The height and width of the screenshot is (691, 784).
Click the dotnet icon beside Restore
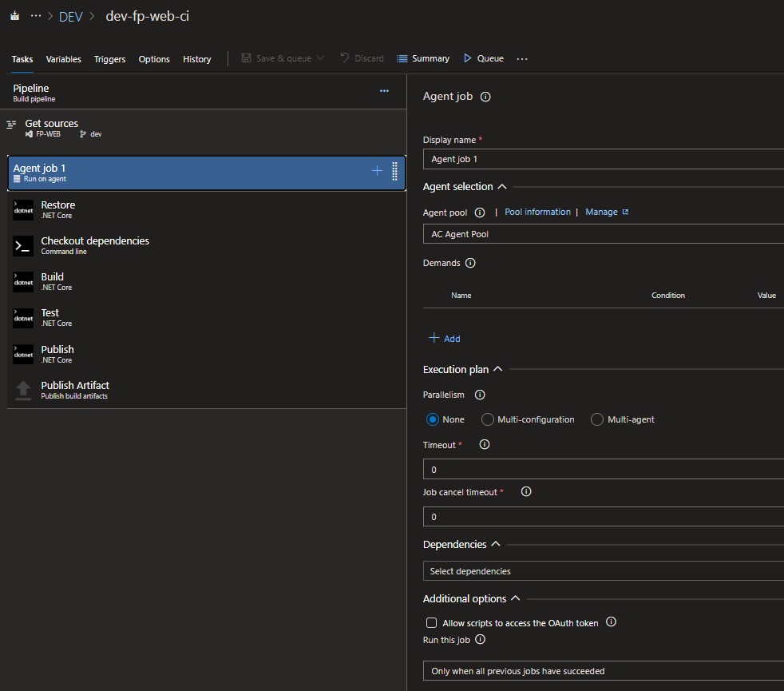tap(23, 210)
